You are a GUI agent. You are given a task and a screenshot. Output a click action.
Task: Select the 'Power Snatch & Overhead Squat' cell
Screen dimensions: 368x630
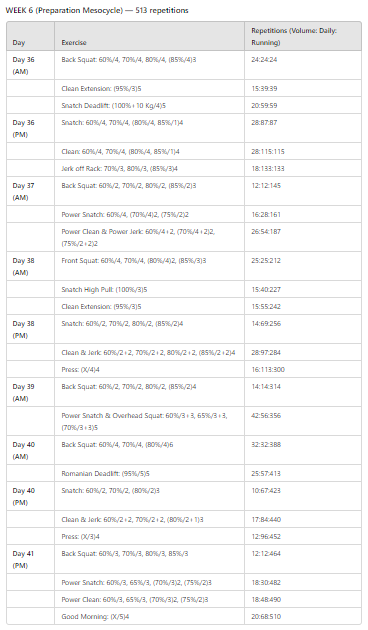coord(149,421)
